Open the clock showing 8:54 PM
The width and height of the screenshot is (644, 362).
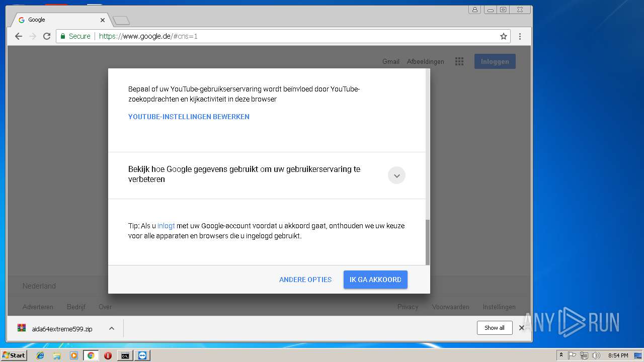(x=618, y=355)
